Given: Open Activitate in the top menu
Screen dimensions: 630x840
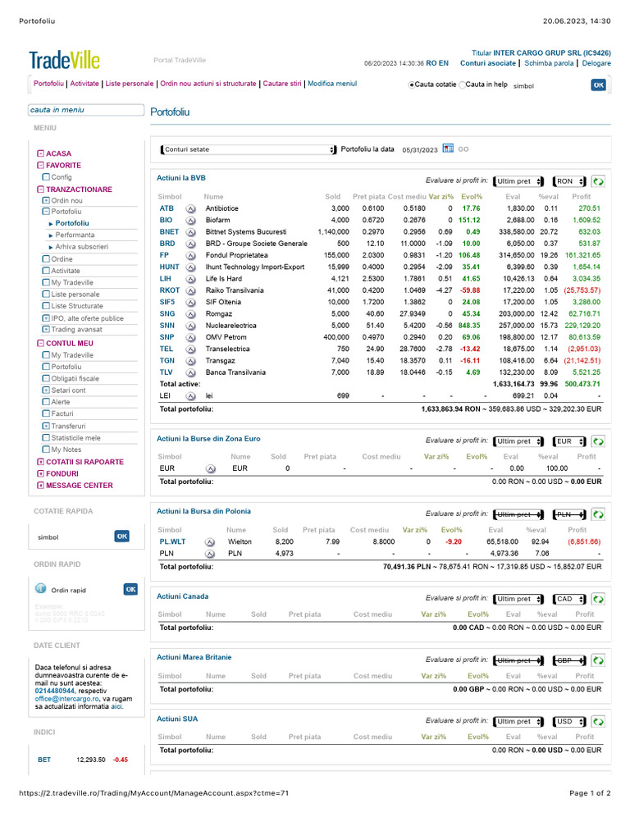Looking at the screenshot, I should coord(84,84).
